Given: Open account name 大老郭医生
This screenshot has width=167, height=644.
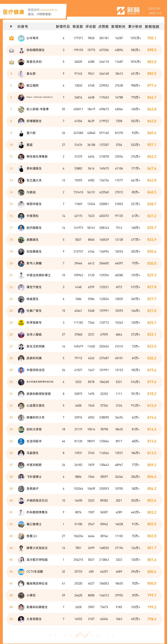Looking at the screenshot, I should click(34, 619).
